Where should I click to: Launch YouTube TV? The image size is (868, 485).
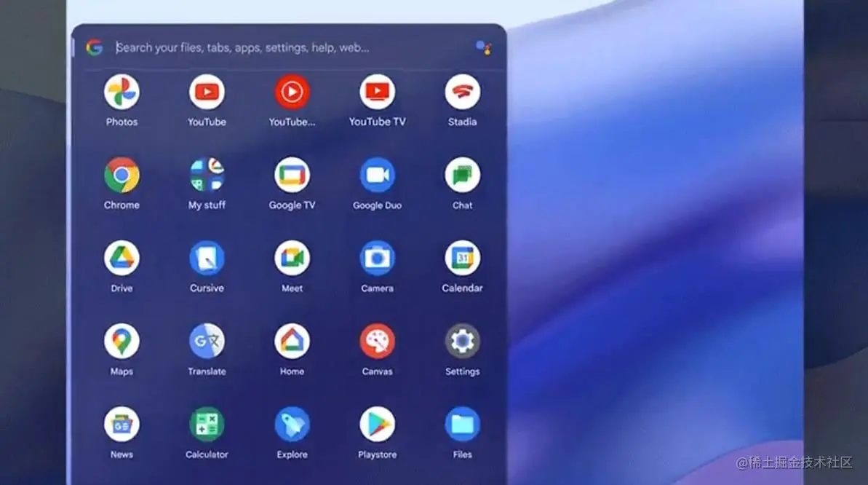pyautogui.click(x=377, y=92)
